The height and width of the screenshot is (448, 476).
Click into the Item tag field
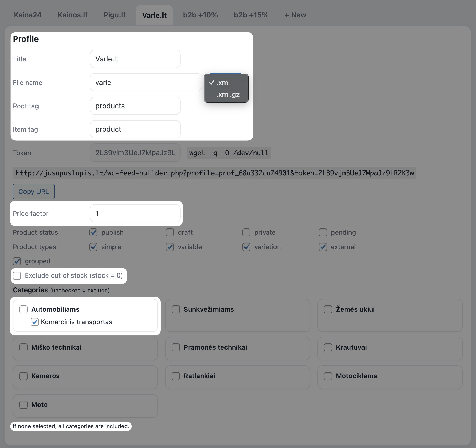tap(135, 129)
